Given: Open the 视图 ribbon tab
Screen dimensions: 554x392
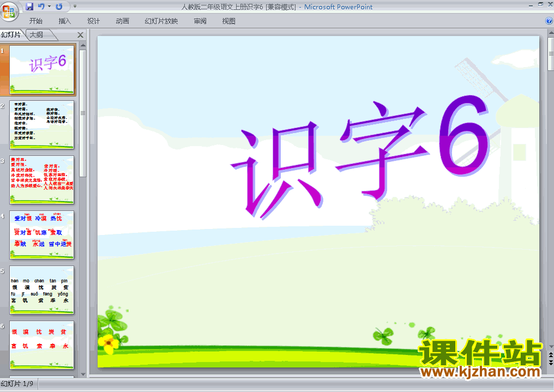Looking at the screenshot, I should click(228, 21).
